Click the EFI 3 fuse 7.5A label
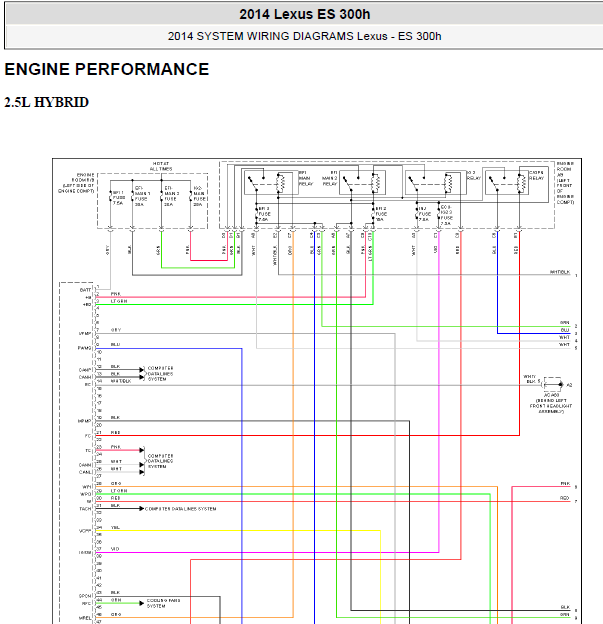Screen dimensions: 603x624 [x=264, y=214]
